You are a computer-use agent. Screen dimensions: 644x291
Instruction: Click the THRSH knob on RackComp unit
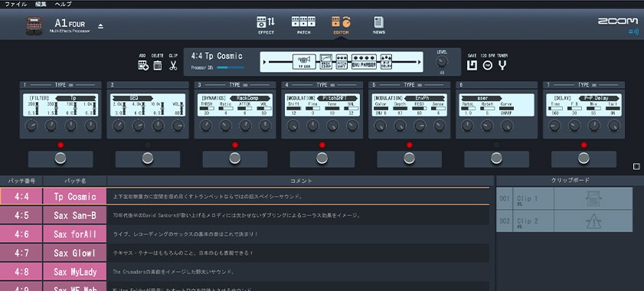[206, 126]
